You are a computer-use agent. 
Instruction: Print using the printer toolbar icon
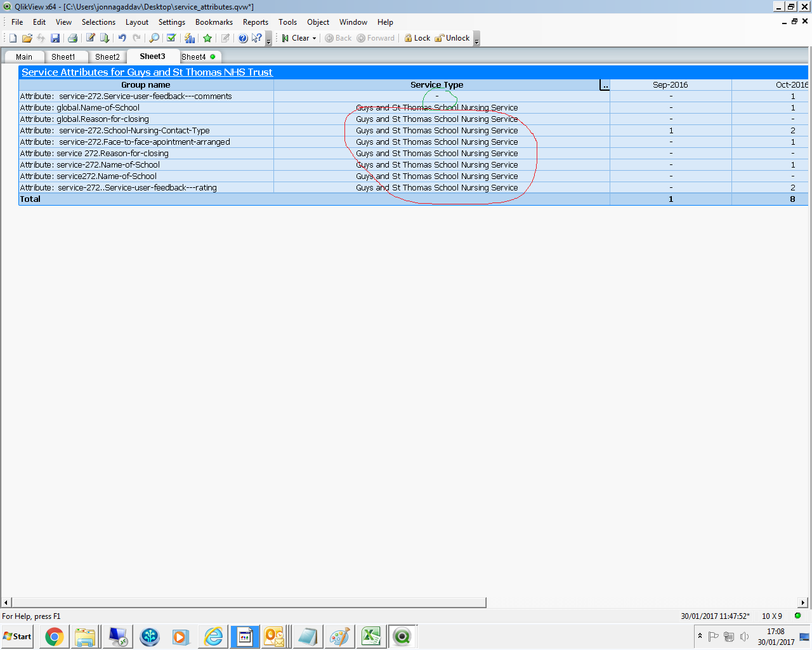pos(72,38)
